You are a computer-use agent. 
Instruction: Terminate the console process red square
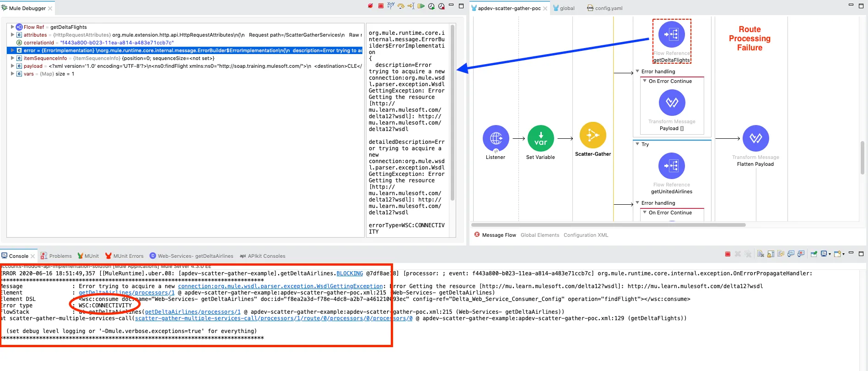coord(728,254)
